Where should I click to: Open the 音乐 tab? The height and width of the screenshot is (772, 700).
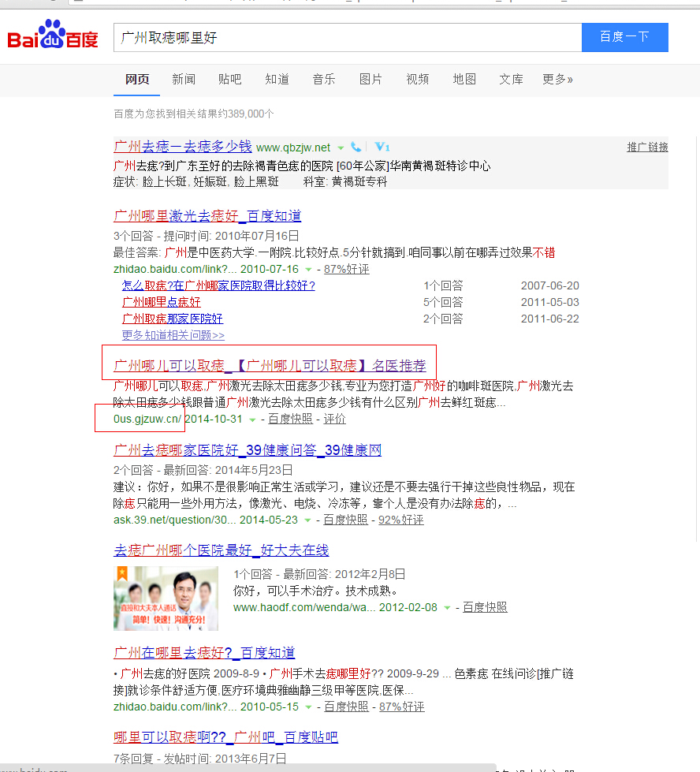[x=324, y=80]
